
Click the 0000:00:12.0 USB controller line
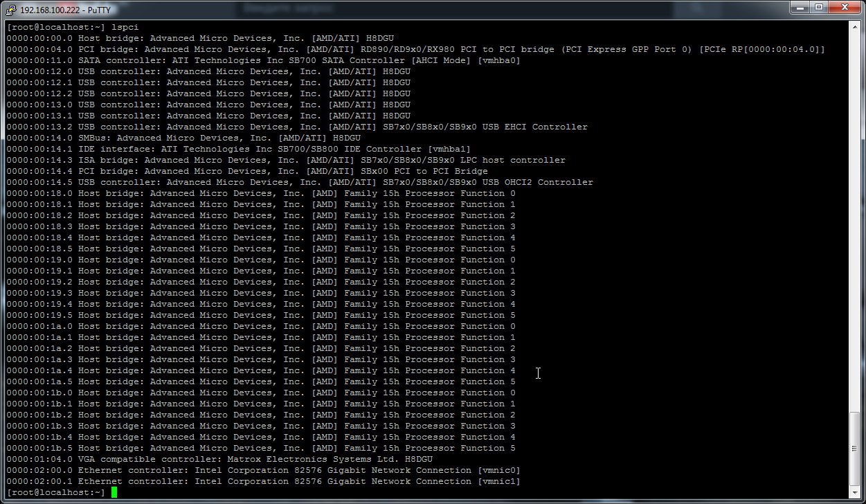pos(208,71)
